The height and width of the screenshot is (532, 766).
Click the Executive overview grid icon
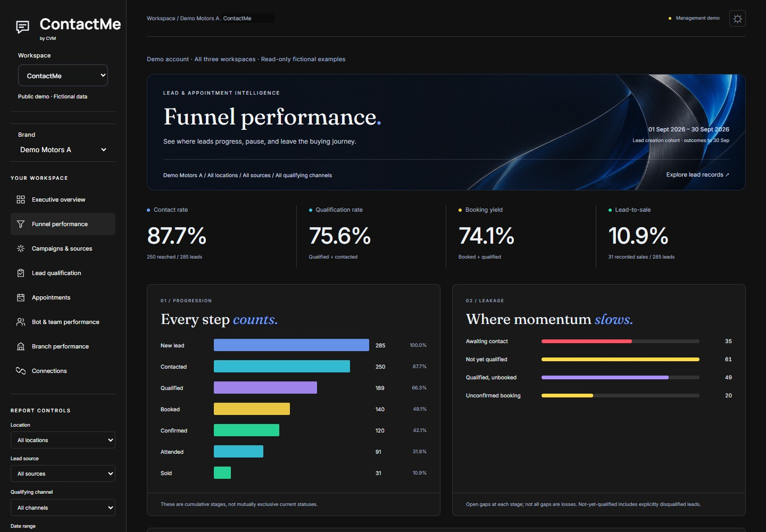click(21, 199)
